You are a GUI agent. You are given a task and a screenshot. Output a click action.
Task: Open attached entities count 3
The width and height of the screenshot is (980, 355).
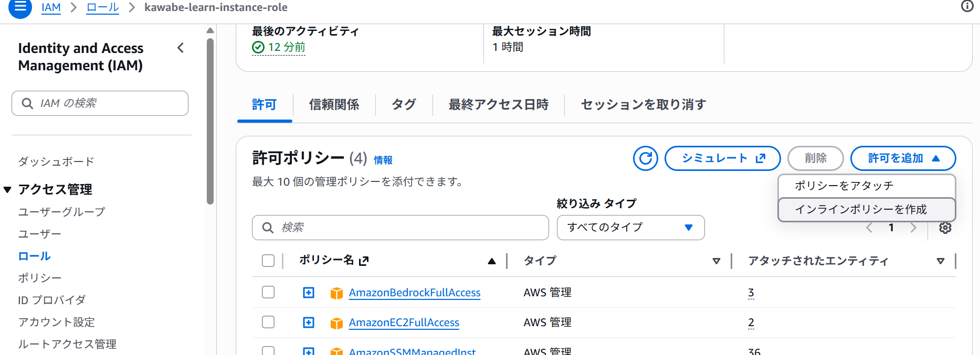click(x=751, y=293)
